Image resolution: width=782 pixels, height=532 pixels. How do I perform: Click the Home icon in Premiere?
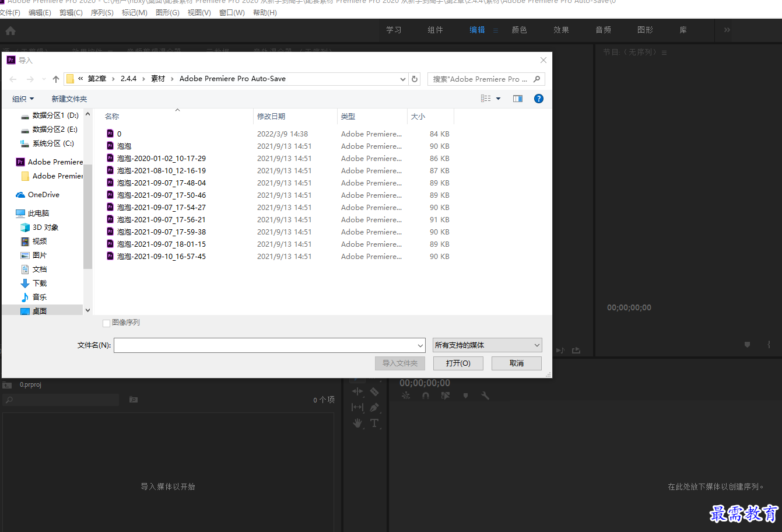pos(10,30)
